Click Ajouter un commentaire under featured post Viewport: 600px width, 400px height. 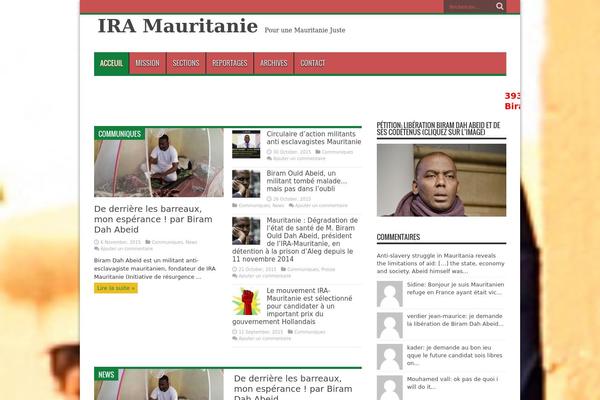tap(126, 249)
